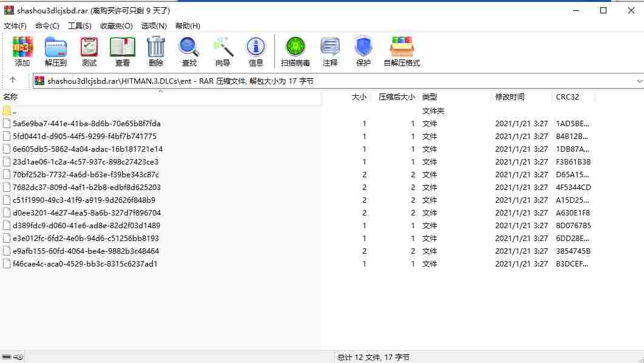This screenshot has width=644, height=363.
Task: Click CRC32 value 8D076785
Action: (x=574, y=225)
